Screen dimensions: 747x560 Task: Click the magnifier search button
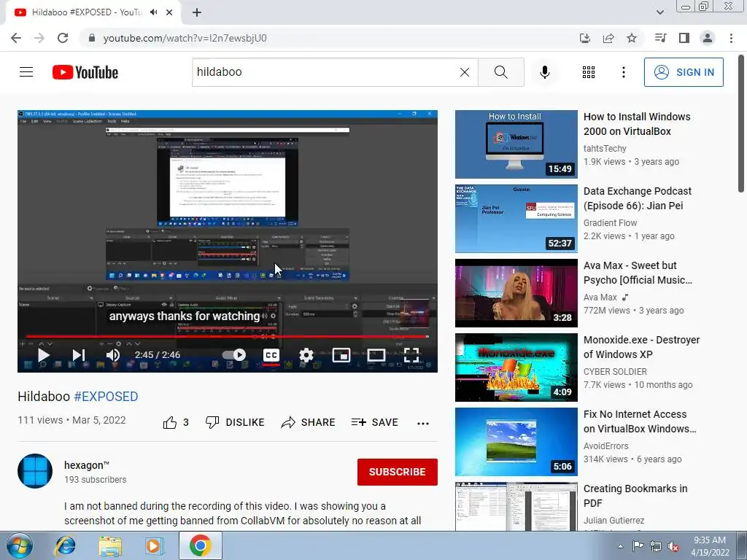(500, 72)
